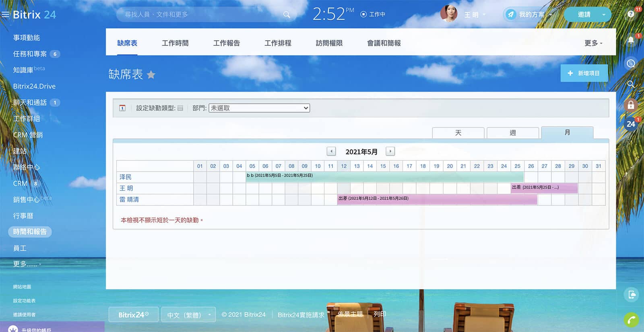Click the b b absence bar for 泽民

pos(385,177)
